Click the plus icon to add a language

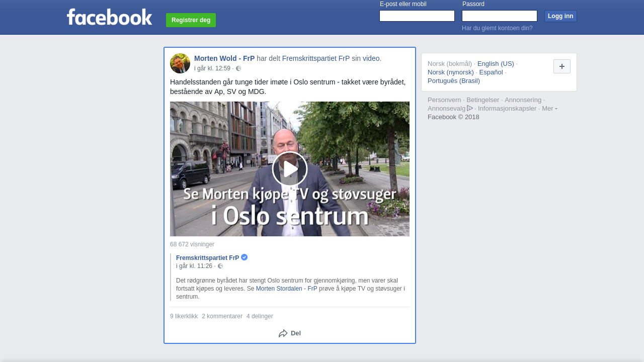562,66
